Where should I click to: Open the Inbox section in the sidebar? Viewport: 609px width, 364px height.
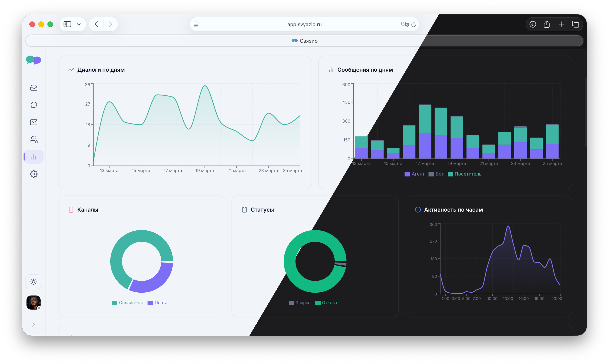tap(34, 87)
